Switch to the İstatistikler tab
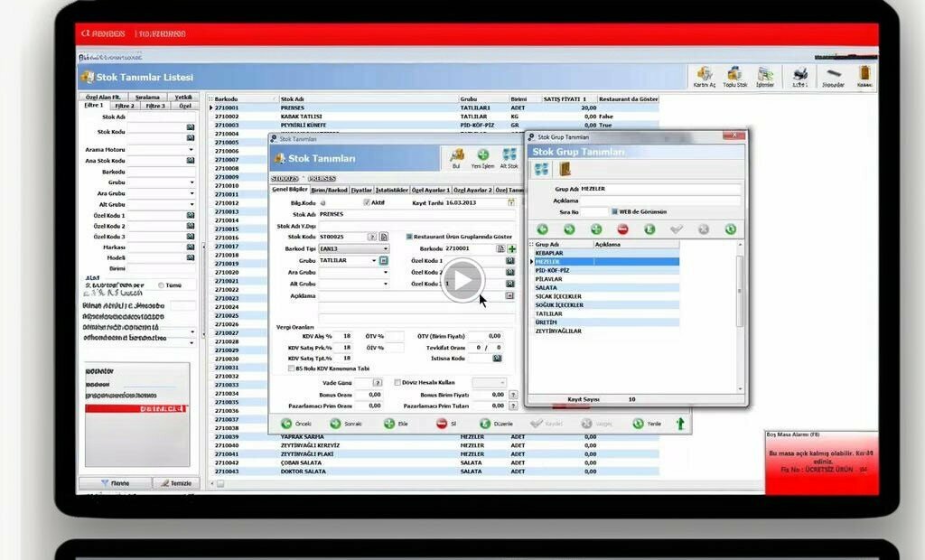The height and width of the screenshot is (560, 925). click(392, 190)
